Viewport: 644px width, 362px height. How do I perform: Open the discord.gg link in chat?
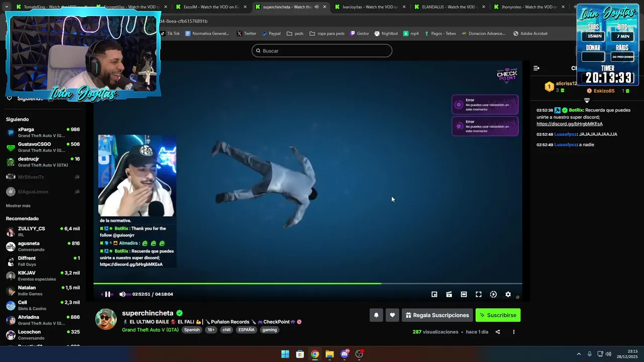[x=570, y=124]
